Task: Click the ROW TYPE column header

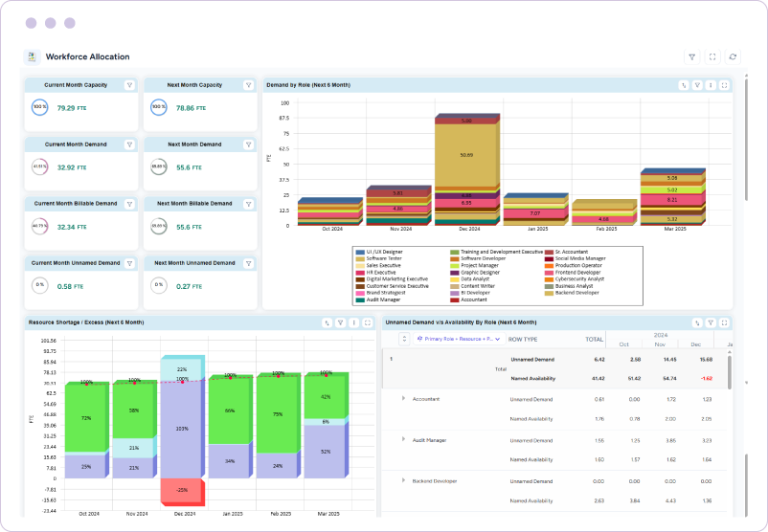Action: coord(523,339)
